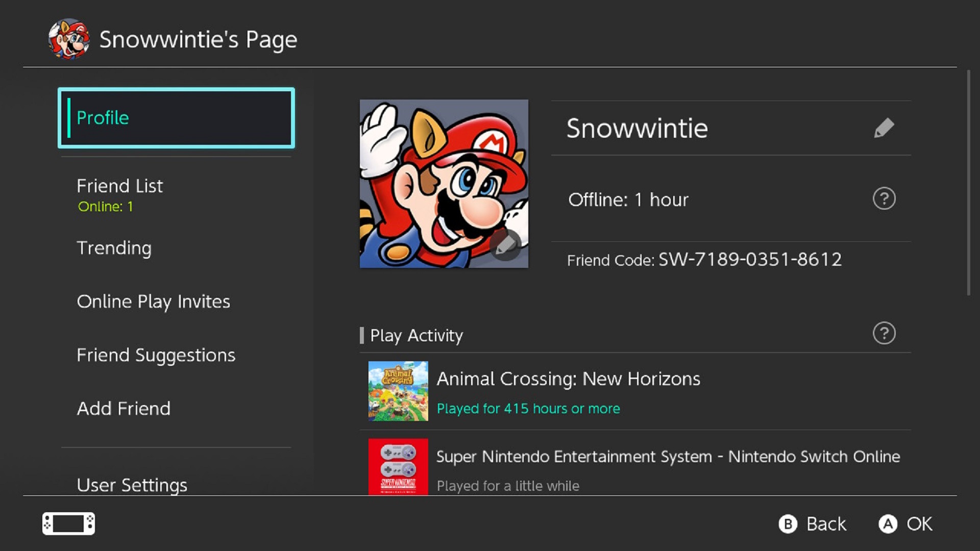Click the pencil icon to edit nickname
The height and width of the screenshot is (551, 980).
(x=884, y=128)
